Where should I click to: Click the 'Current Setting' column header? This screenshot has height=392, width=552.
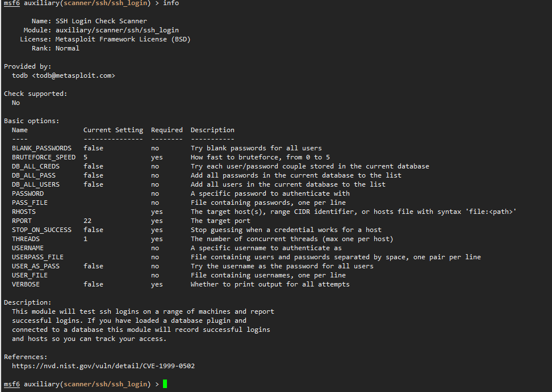(113, 130)
